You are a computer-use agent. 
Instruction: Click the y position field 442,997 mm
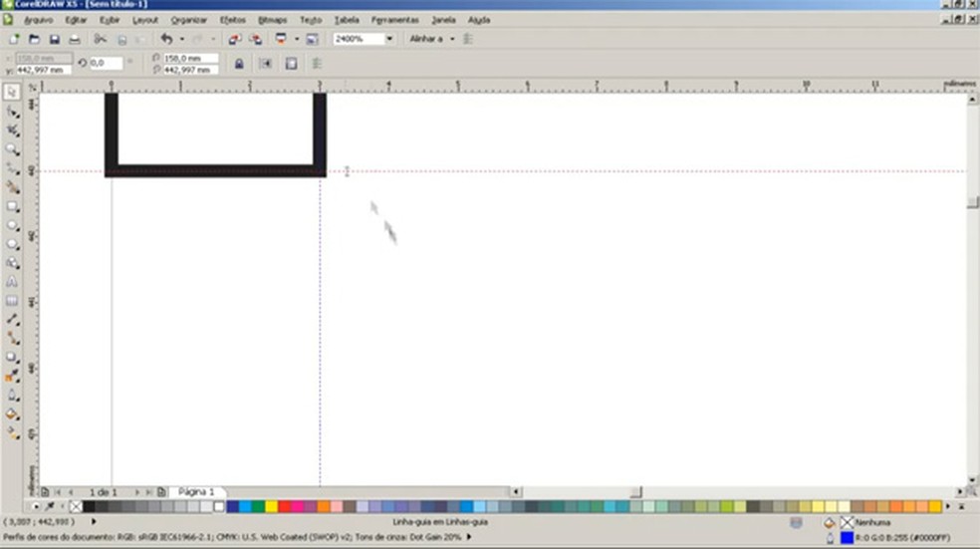pos(43,70)
